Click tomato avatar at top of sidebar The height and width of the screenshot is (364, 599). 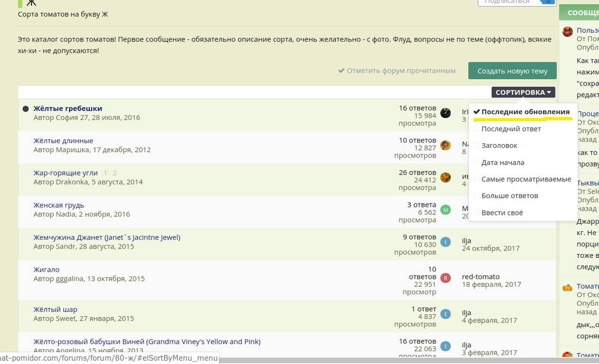[x=567, y=32]
